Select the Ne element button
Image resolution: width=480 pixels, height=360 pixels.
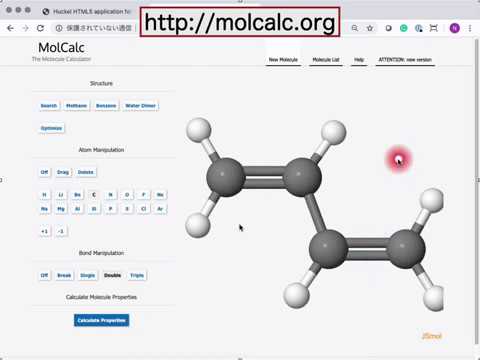(x=160, y=195)
